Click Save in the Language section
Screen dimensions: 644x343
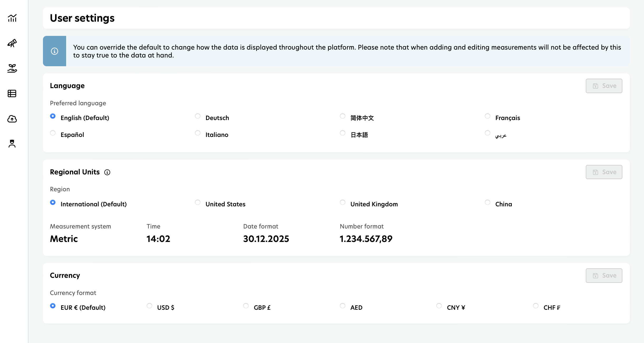tap(604, 86)
